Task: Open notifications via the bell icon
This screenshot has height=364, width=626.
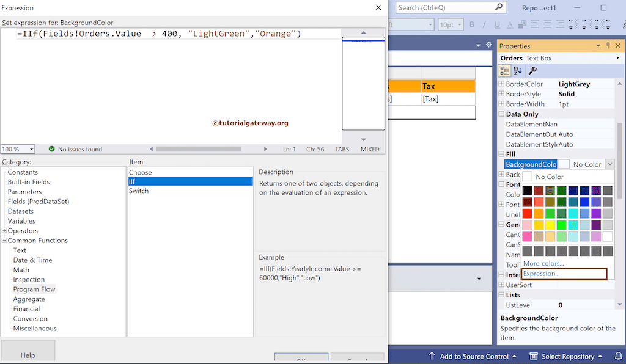Action: 620,356
